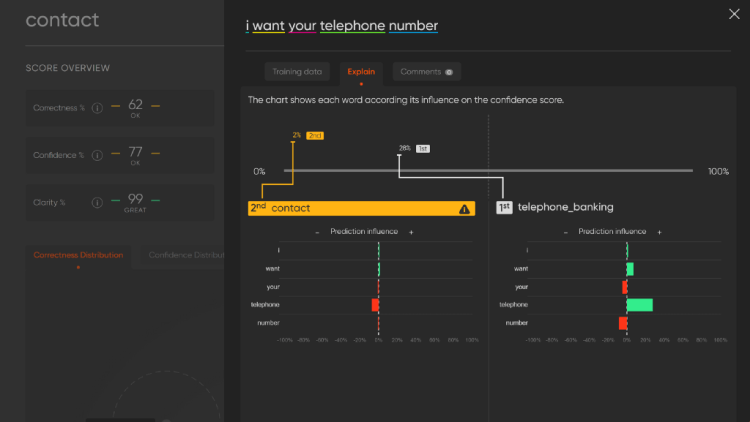The image size is (750, 422).
Task: Open the Training data tab
Action: 297,72
